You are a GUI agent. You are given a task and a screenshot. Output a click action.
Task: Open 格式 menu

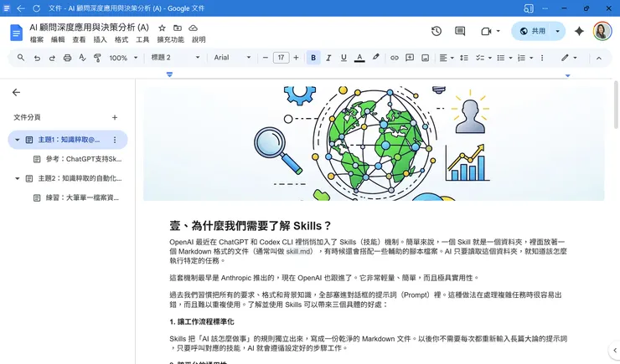(121, 39)
